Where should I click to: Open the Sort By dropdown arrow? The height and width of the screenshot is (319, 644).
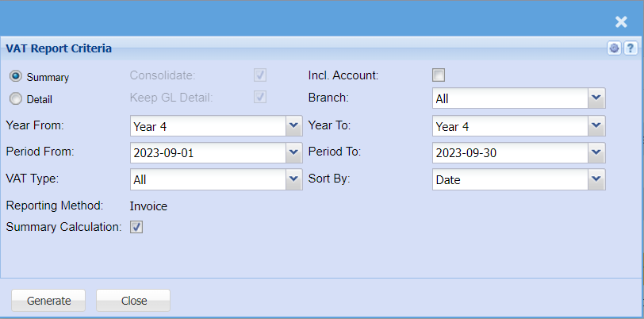pos(596,179)
